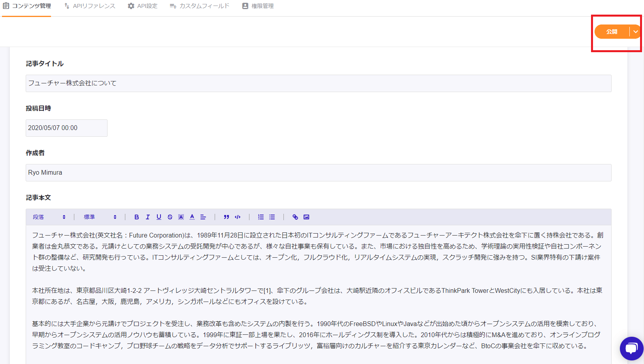Open the 標準 font size dropdown
644x364 pixels.
pyautogui.click(x=100, y=217)
